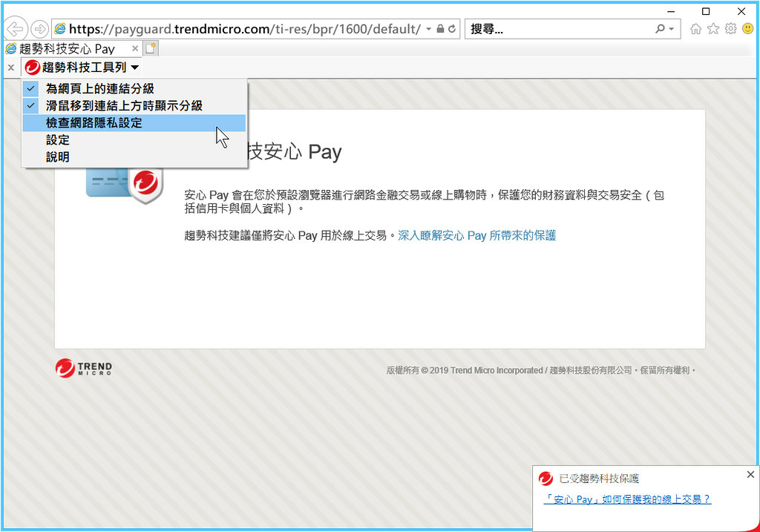Close the 已受趨勢科技保護 popup
Screen dimensions: 760x532
[751, 474]
